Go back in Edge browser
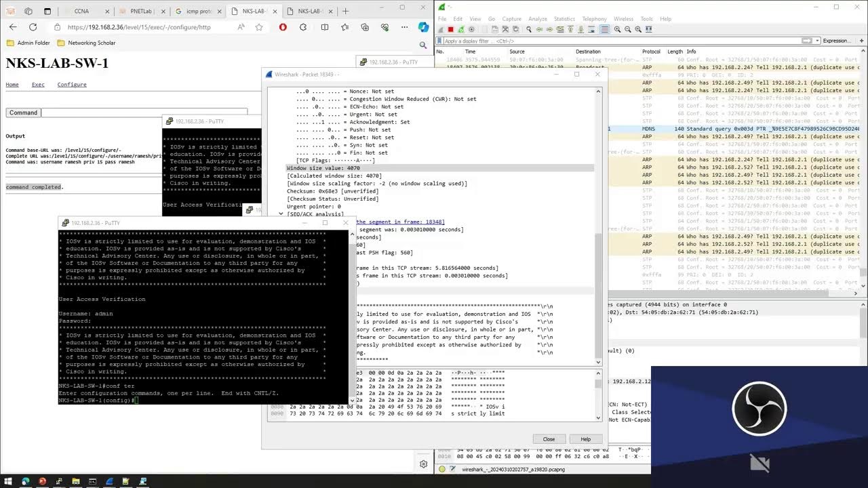The width and height of the screenshot is (868, 488). click(x=13, y=27)
